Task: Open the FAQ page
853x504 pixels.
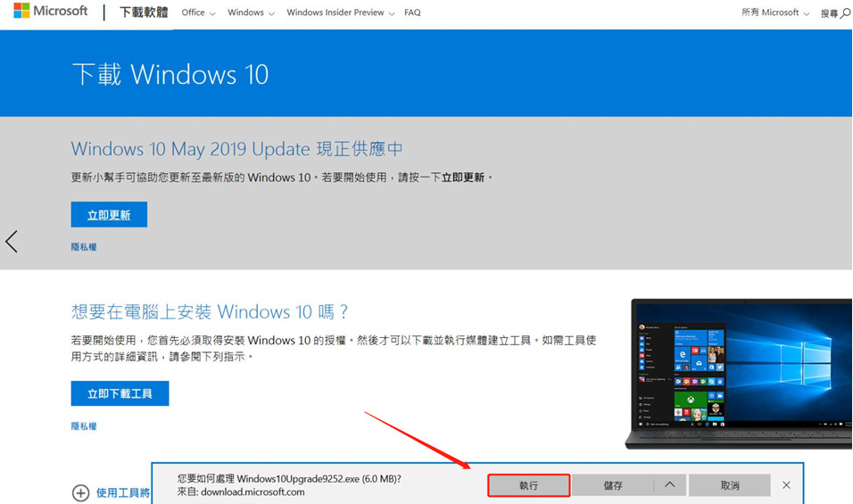Action: click(x=412, y=12)
